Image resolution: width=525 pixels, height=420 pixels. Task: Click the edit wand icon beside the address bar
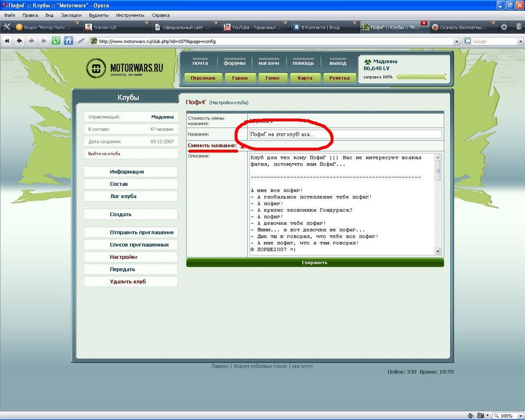pos(82,41)
